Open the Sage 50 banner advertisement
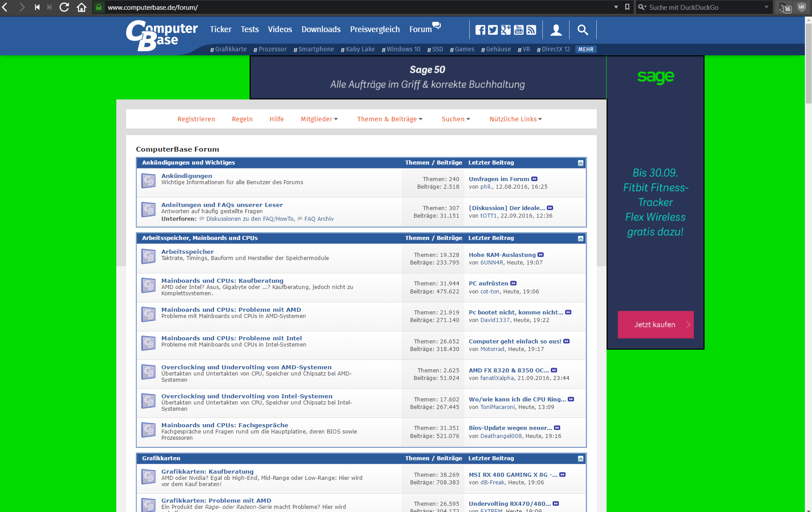The height and width of the screenshot is (512, 812). [428, 77]
